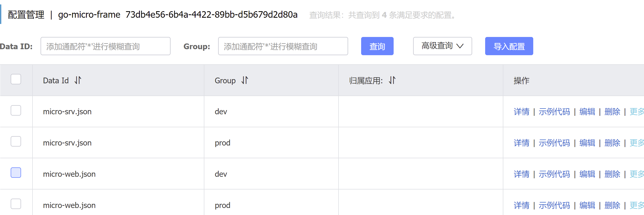The image size is (644, 215).
Task: Click the Group column header text
Action: (x=225, y=80)
